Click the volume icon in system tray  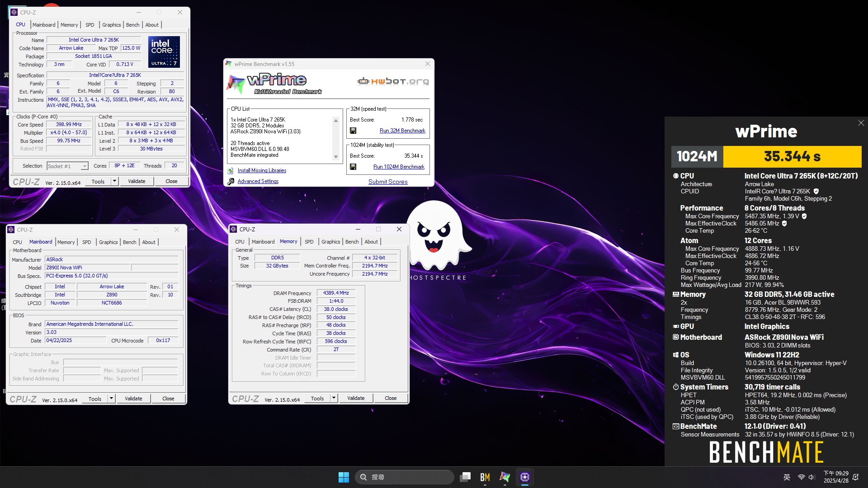click(x=811, y=477)
